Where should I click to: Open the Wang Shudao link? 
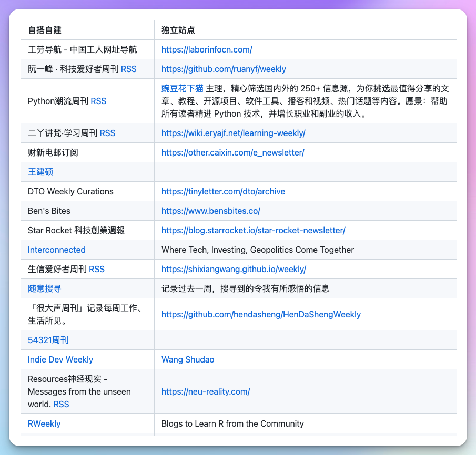pos(188,359)
